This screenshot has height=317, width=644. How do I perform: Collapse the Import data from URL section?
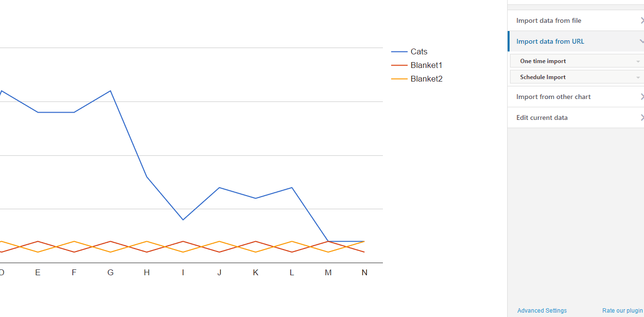coord(550,41)
